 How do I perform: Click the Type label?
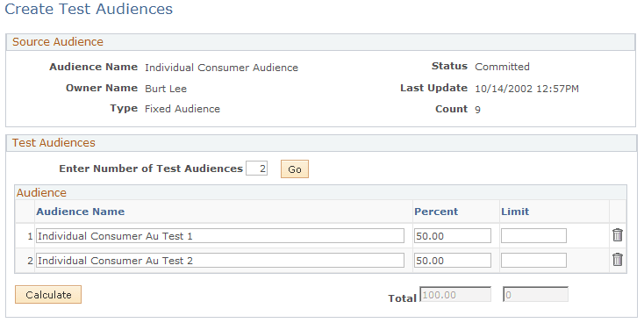point(124,109)
